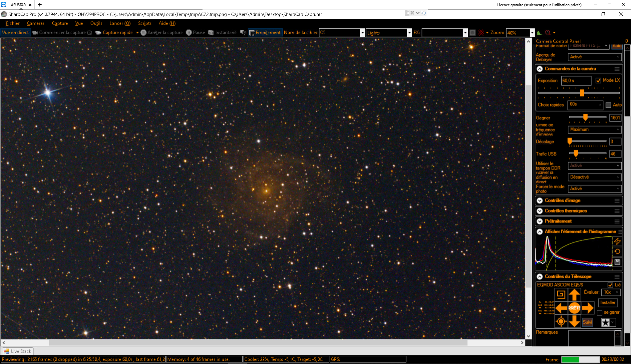Click the round Arrête stop button
Screen dimensions: 631x364
574,308
